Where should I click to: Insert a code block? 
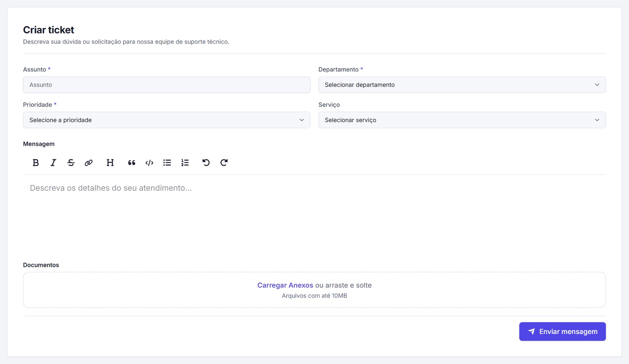150,162
